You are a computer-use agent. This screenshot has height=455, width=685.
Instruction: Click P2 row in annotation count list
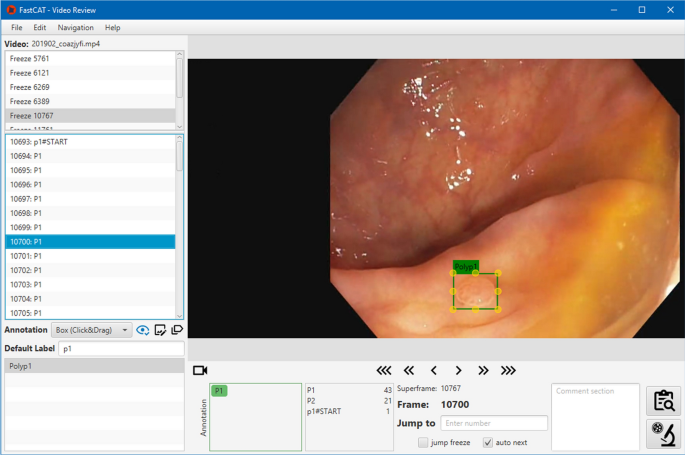(349, 401)
